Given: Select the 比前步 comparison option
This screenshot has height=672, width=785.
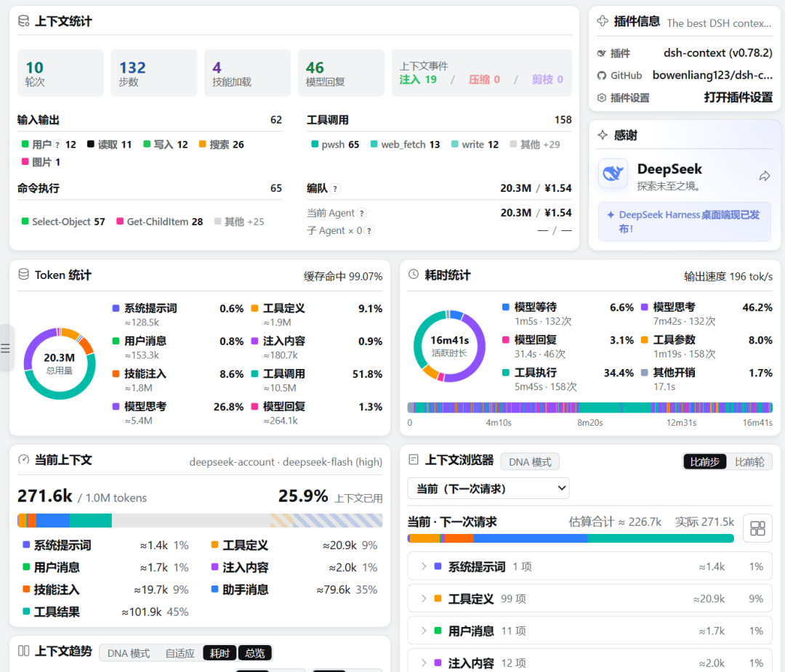Looking at the screenshot, I should coord(704,462).
